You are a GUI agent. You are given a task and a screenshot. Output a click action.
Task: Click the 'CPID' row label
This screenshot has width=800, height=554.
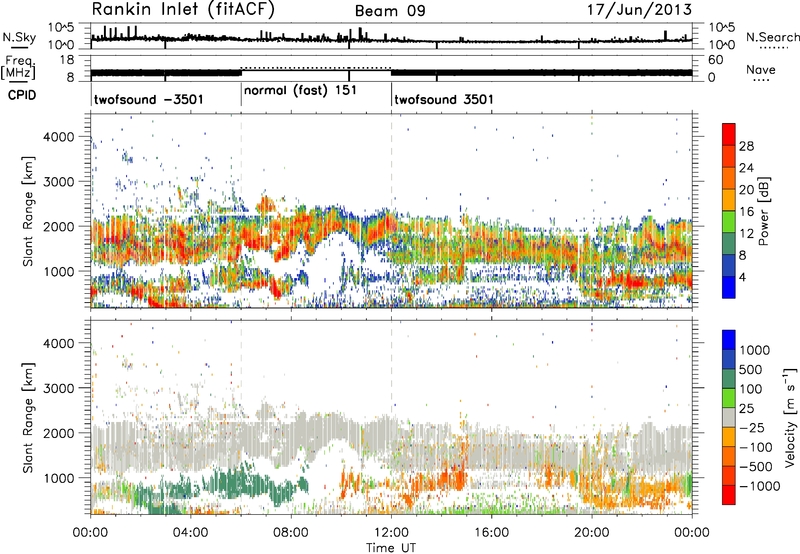click(x=22, y=95)
